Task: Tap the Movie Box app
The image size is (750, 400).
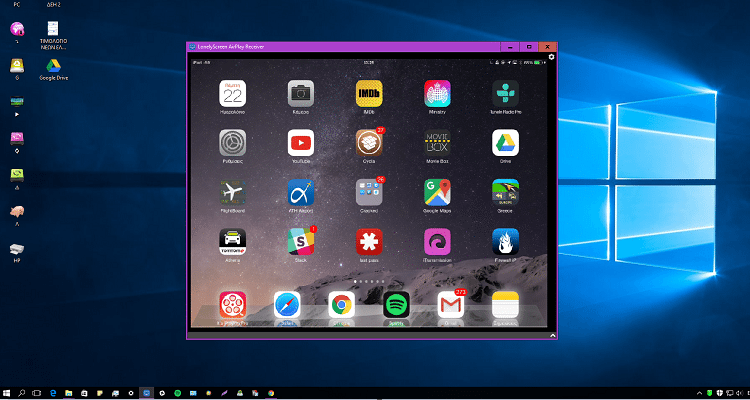Action: [436, 143]
